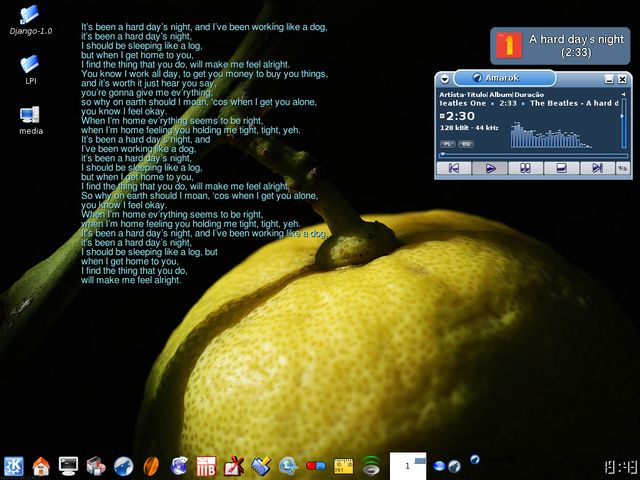Adjust the Amarok vertical volume slider

623,123
